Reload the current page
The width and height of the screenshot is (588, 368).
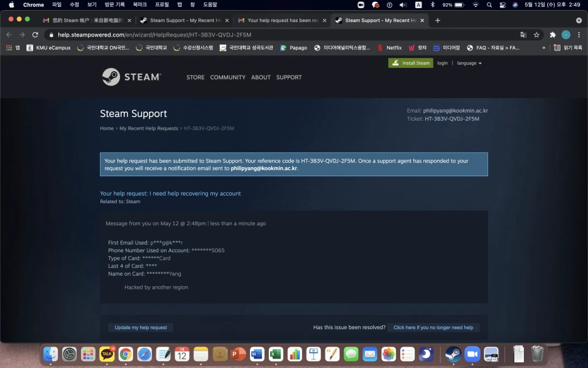35,35
